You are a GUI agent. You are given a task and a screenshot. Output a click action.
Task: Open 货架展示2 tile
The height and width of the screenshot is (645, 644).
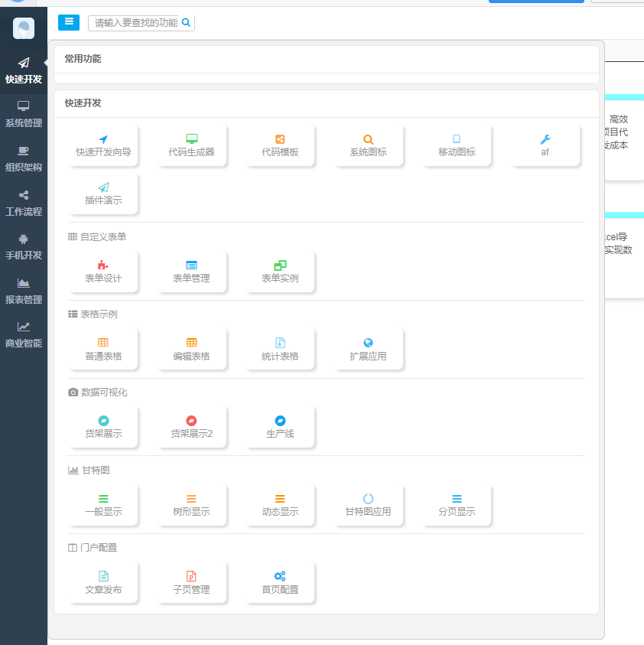192,428
